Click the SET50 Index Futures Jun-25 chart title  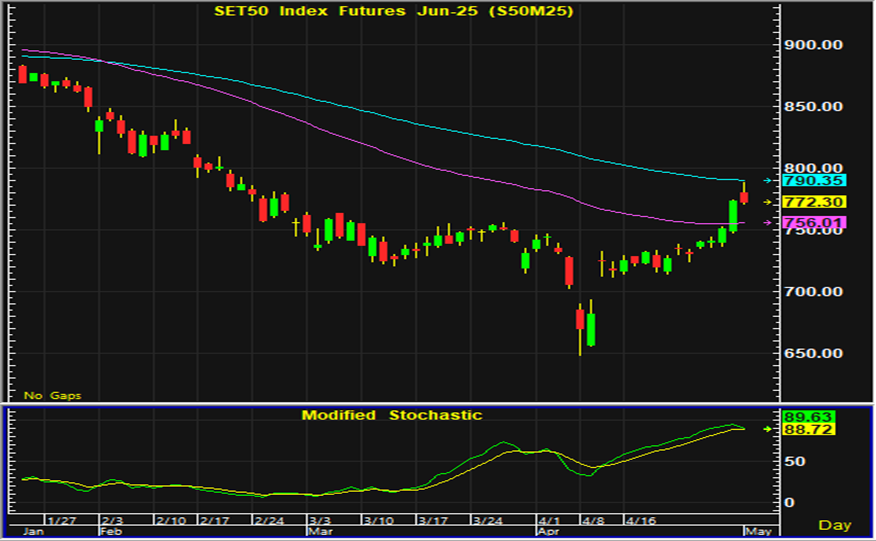394,11
